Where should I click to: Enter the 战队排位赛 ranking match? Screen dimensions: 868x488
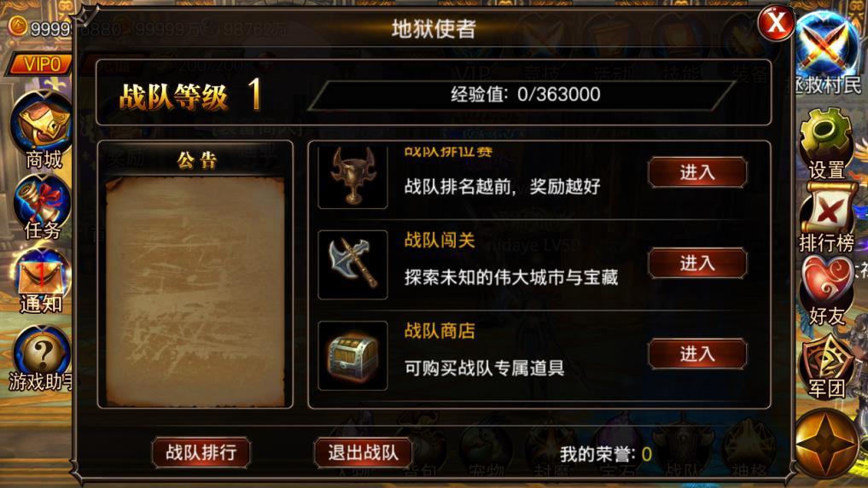697,172
